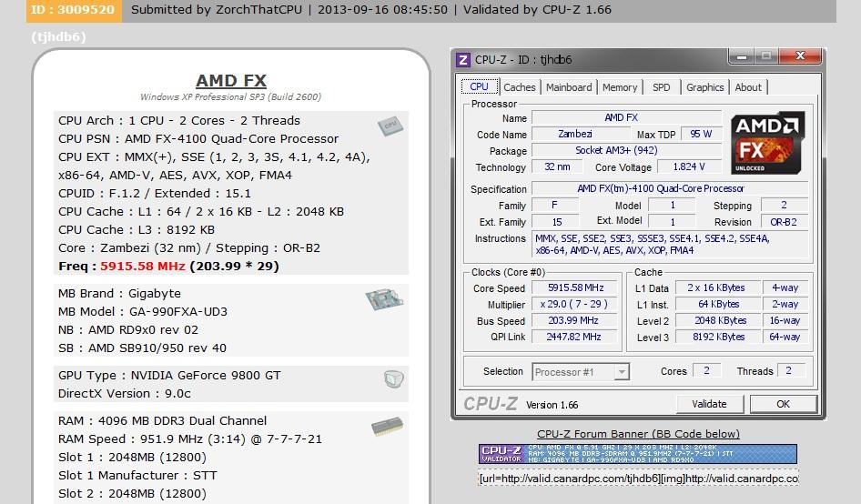Click the Package Socket AM3+ (942) field

(626, 150)
